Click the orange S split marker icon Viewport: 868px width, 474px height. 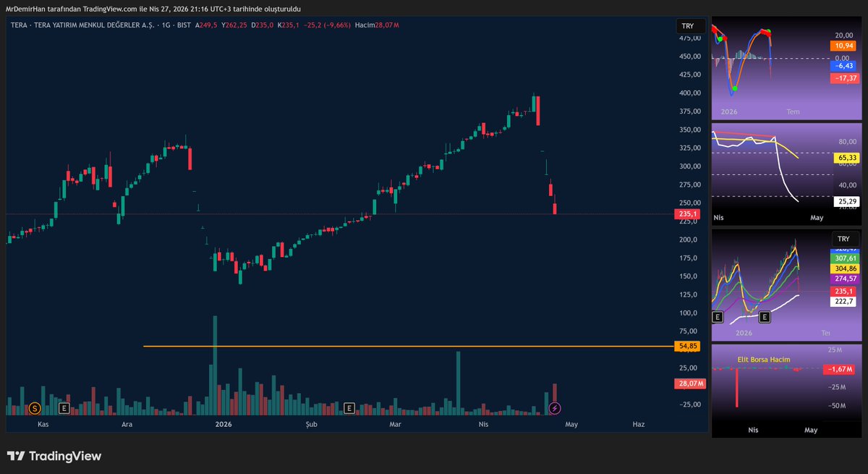(35, 408)
